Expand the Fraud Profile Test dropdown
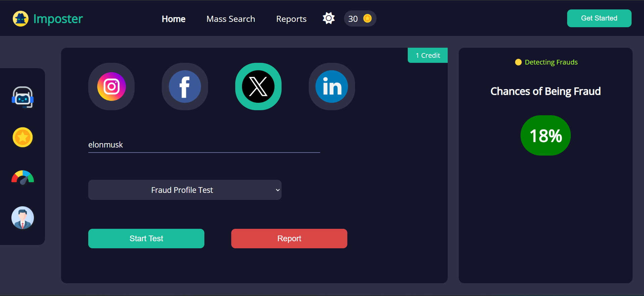 (185, 190)
